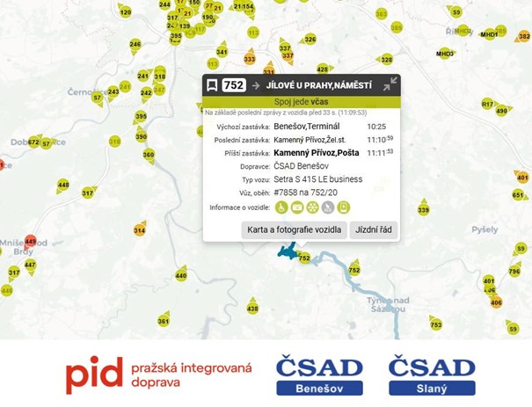Select bus marker 651 on map

click(518, 195)
